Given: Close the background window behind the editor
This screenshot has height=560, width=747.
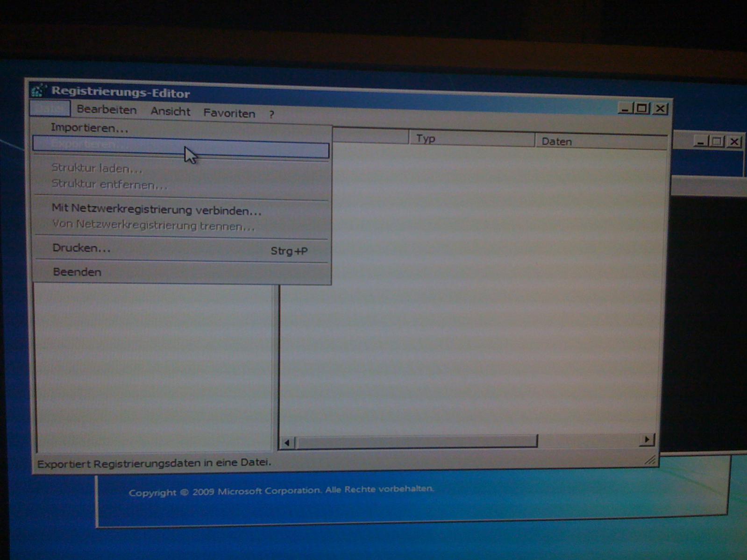Looking at the screenshot, I should coord(734,142).
